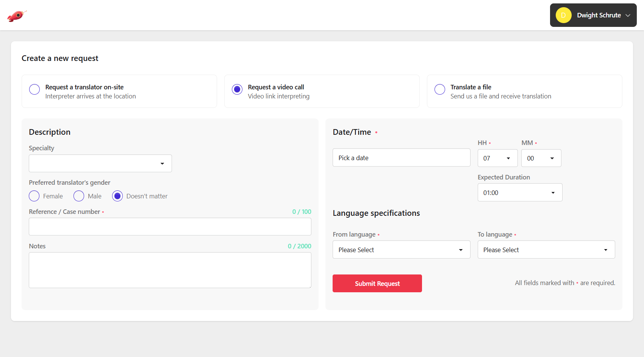Open the From language dropdown
Viewport: 644px width, 357px height.
(x=402, y=249)
